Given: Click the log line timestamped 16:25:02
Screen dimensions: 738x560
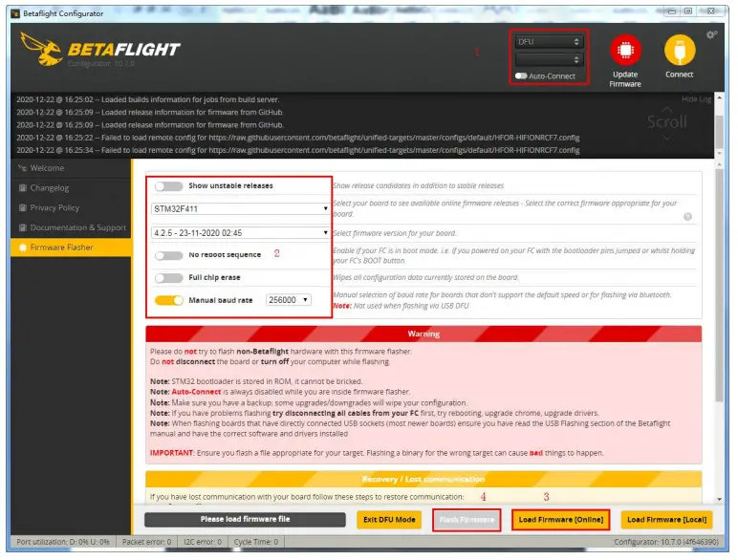Looking at the screenshot, I should [148, 99].
